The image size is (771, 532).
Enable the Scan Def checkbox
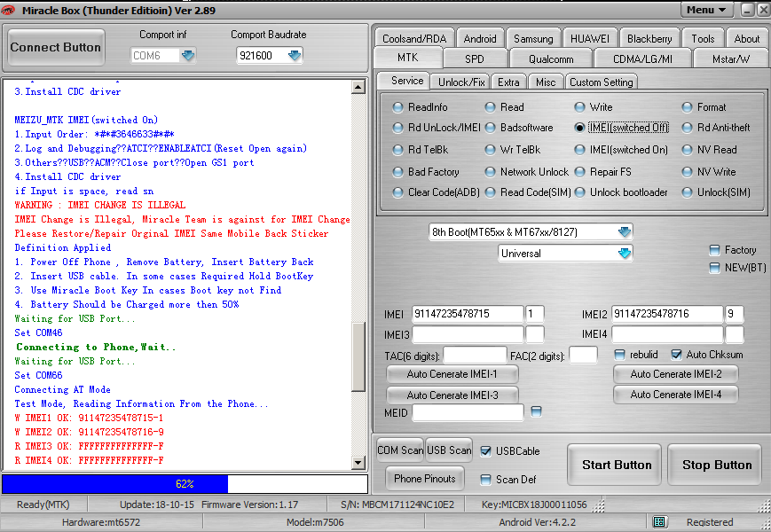coord(485,480)
